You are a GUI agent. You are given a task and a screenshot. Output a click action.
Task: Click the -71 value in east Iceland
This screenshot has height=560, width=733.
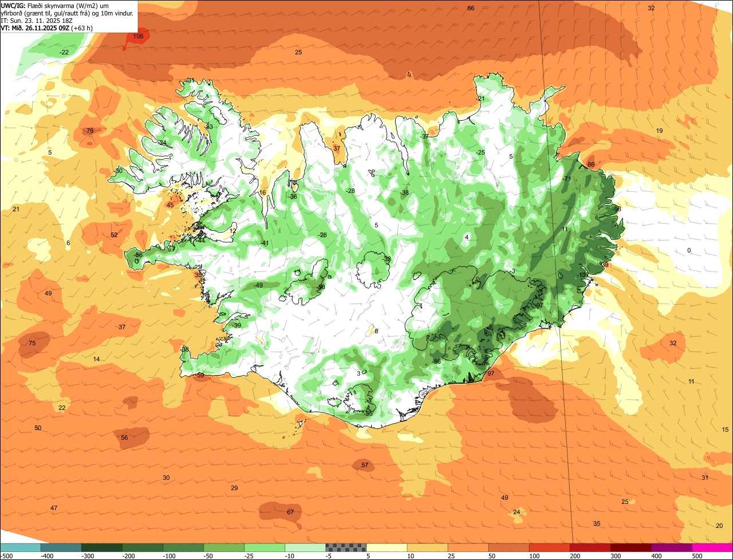tap(567, 179)
